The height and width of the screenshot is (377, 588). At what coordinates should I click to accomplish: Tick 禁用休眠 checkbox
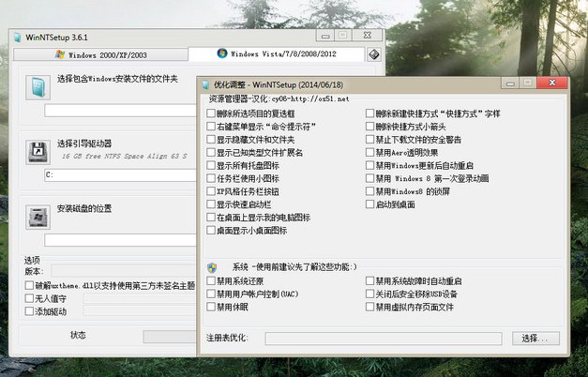point(211,307)
